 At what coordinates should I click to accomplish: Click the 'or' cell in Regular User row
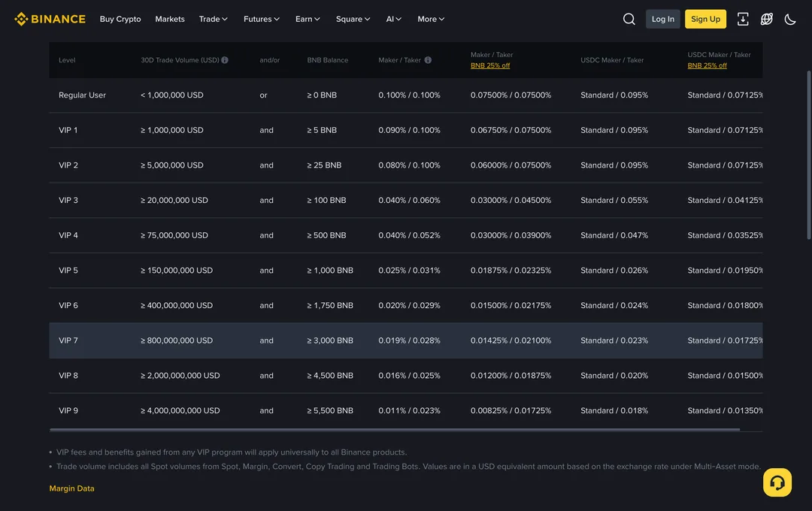263,95
